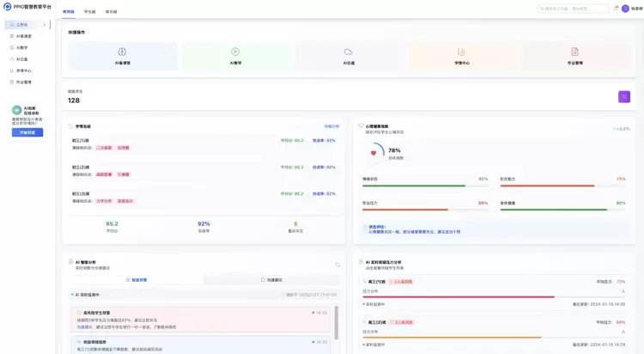The width and height of the screenshot is (644, 354).
Task: Open AI备课堂 quick action card
Action: click(123, 56)
